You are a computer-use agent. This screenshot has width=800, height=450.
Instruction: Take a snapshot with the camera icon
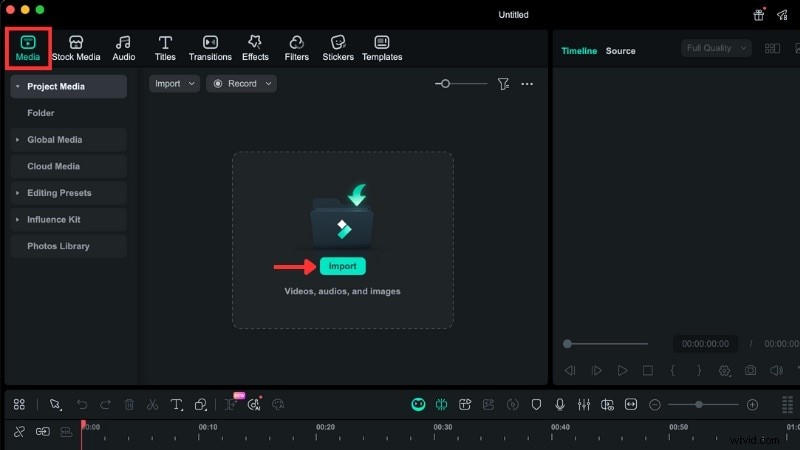click(x=751, y=370)
